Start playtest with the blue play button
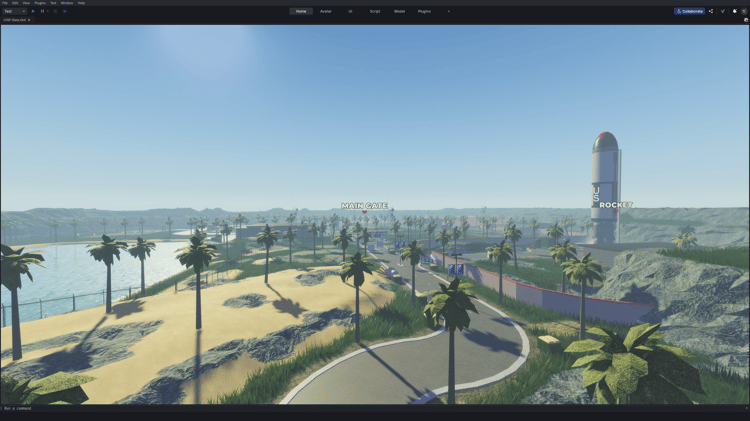This screenshot has height=421, width=750. coord(33,11)
